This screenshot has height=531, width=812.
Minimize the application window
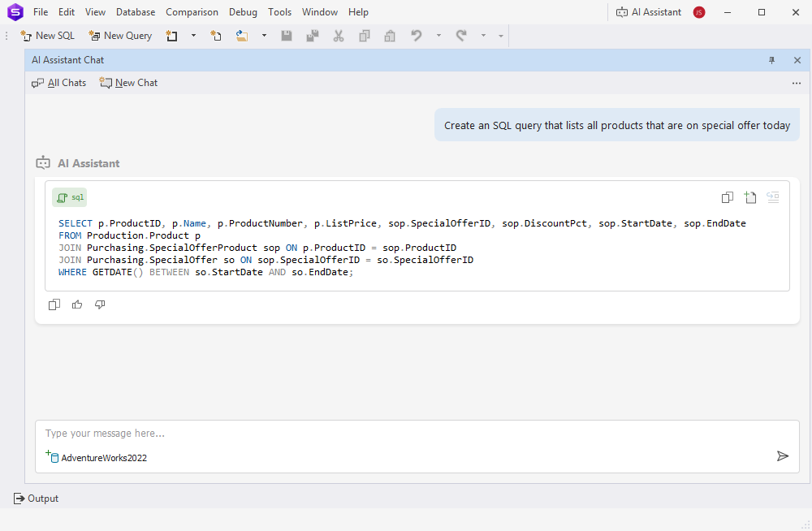click(x=728, y=12)
